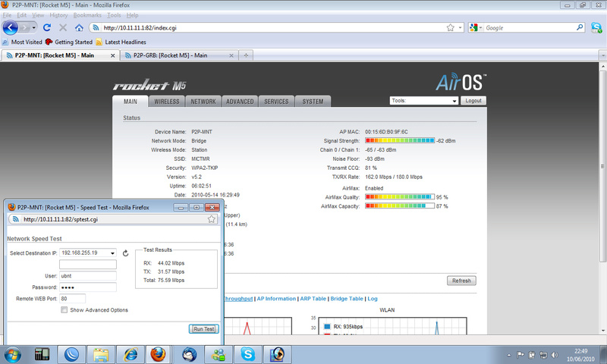Bookmark this page with the star icon
Viewport: 607px width, 364px height.
[x=450, y=28]
